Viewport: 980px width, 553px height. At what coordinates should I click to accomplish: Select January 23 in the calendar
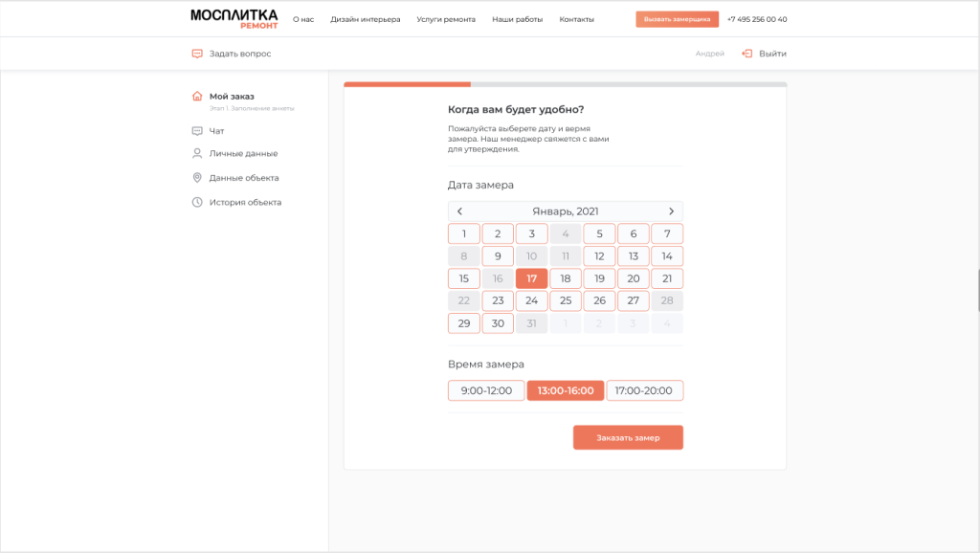click(498, 300)
